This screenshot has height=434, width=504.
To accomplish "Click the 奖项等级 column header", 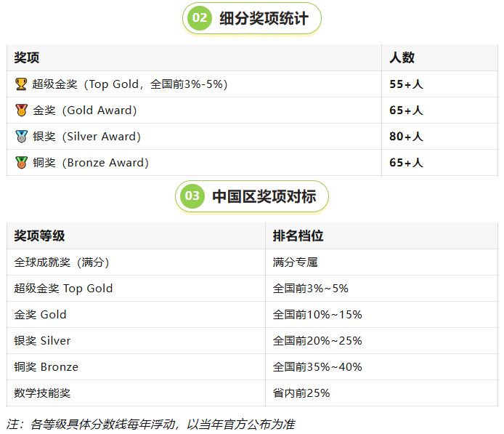I will pos(39,236).
